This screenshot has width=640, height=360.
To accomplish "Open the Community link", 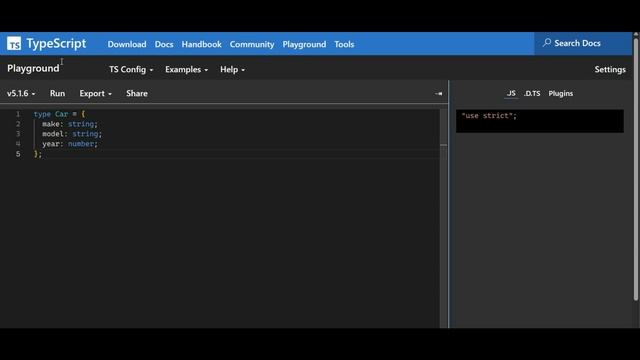I will click(252, 44).
